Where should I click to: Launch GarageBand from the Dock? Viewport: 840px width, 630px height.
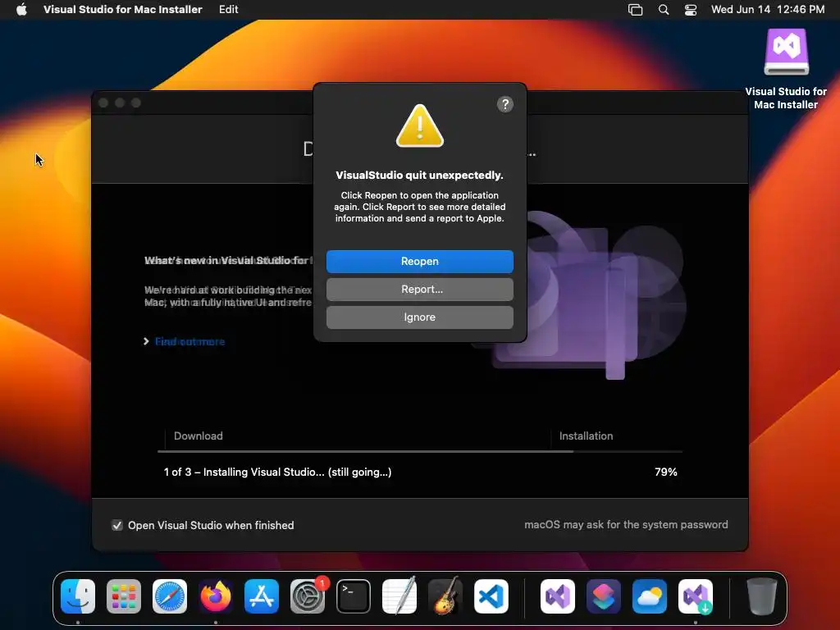(445, 596)
